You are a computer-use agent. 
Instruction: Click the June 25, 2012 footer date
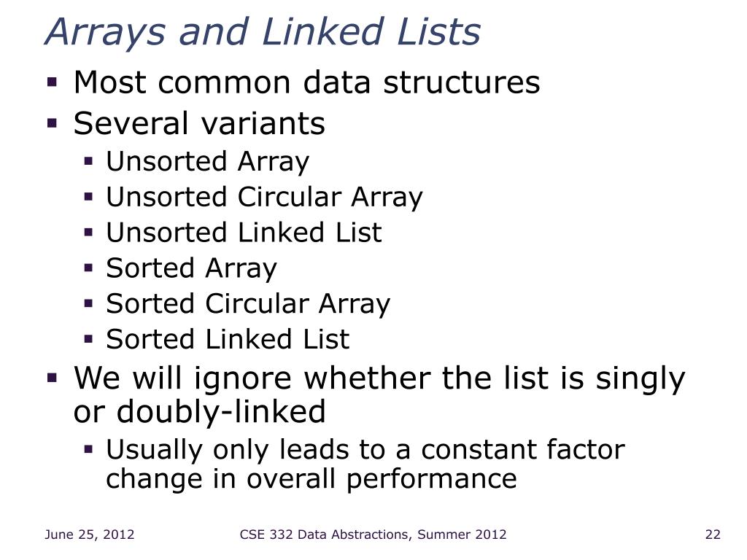[x=90, y=534]
